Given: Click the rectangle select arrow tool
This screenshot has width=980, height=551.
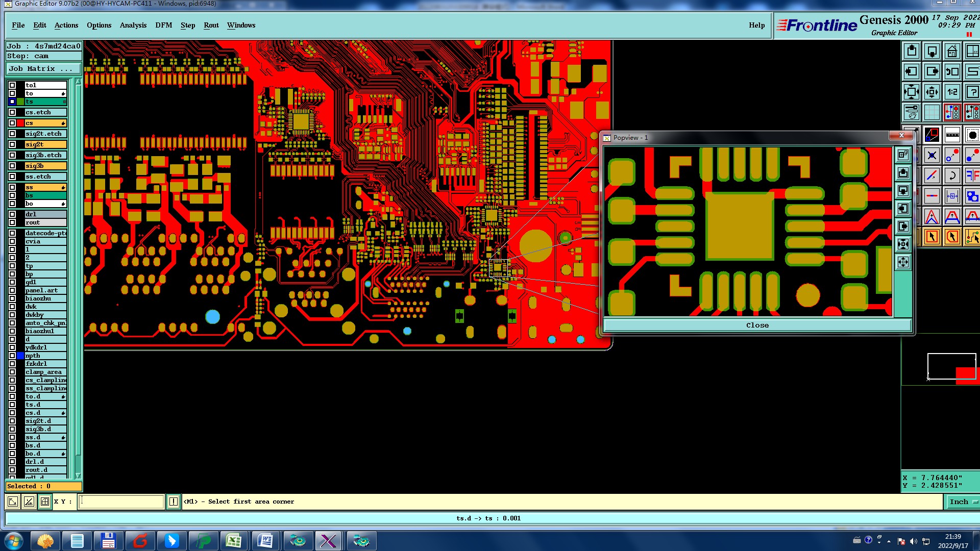Looking at the screenshot, I should pos(932,237).
